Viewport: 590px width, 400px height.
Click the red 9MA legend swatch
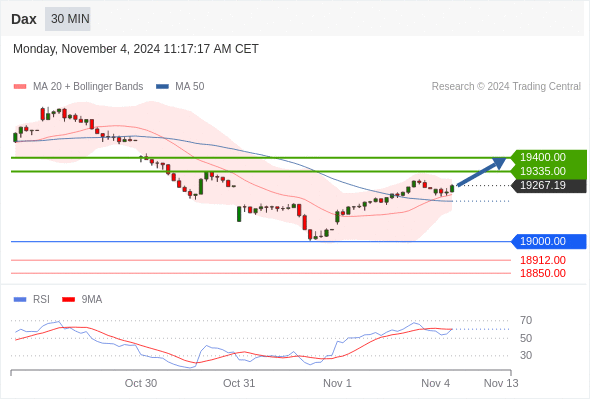click(68, 300)
